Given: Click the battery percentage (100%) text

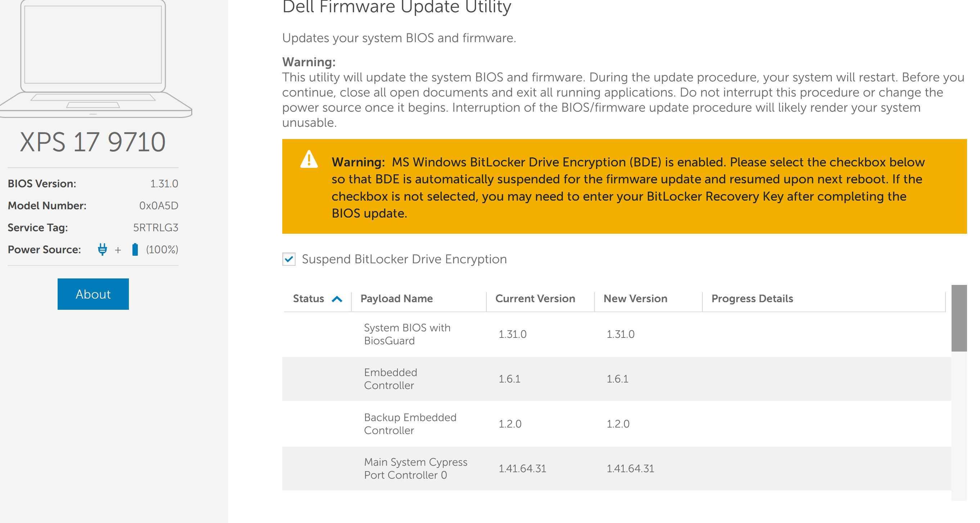Looking at the screenshot, I should pos(162,249).
